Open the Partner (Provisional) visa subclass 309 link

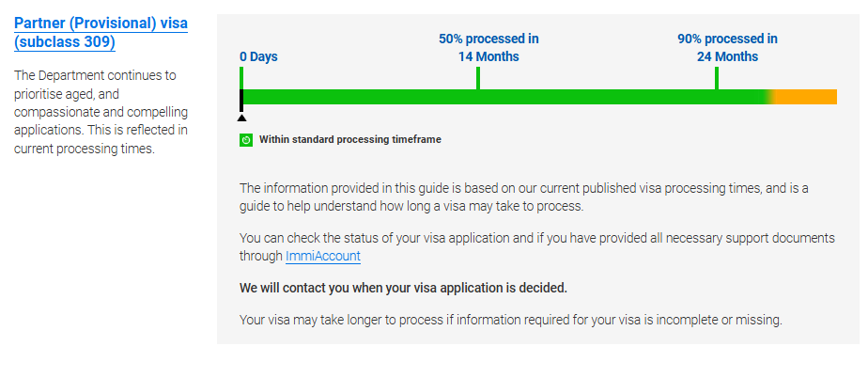pos(101,32)
